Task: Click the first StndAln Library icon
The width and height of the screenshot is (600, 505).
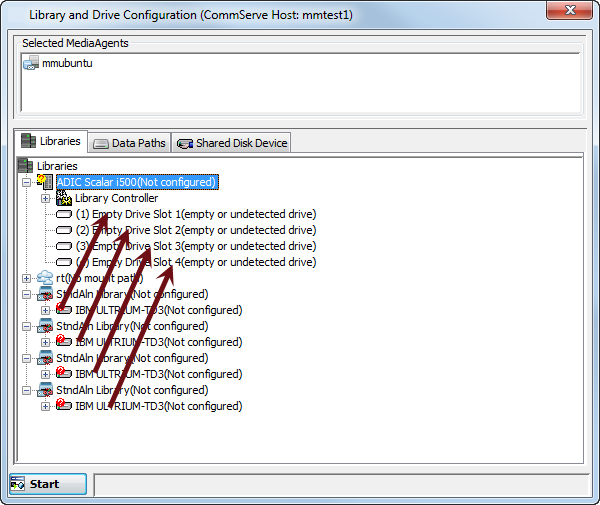Action: (x=45, y=294)
